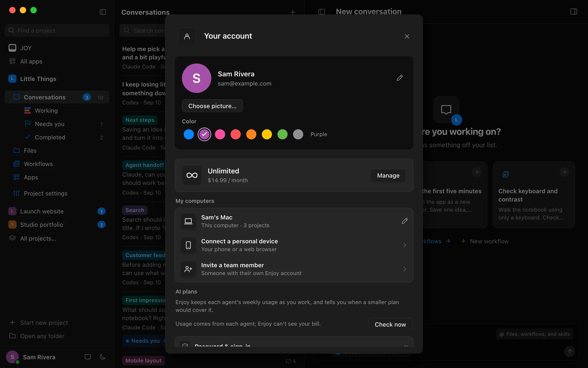Click the add-person icon for team invite
Screen dimensions: 588x368
click(x=188, y=269)
